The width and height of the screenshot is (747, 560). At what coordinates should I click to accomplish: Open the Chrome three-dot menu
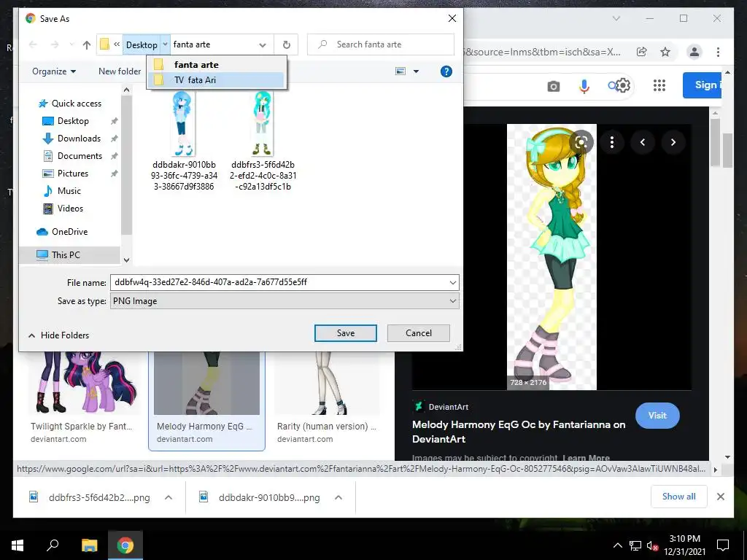coord(718,52)
